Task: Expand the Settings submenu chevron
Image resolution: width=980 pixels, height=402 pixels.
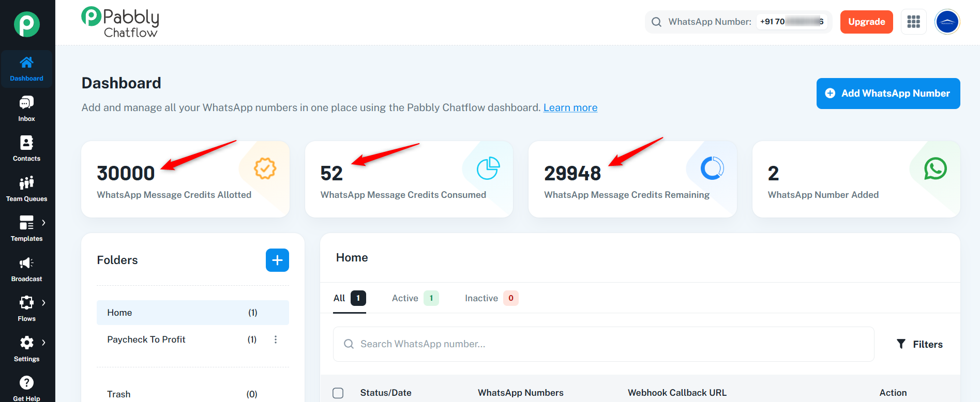Action: 43,343
